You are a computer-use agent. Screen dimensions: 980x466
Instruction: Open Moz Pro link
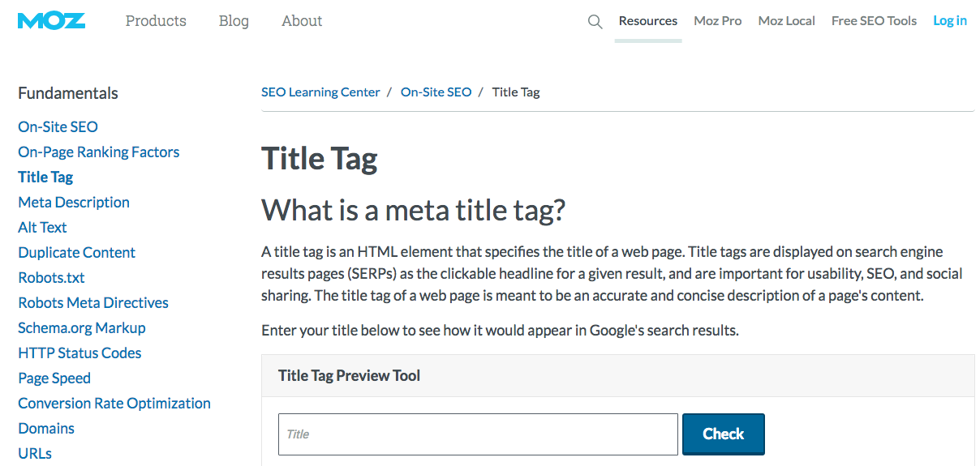[x=717, y=21]
